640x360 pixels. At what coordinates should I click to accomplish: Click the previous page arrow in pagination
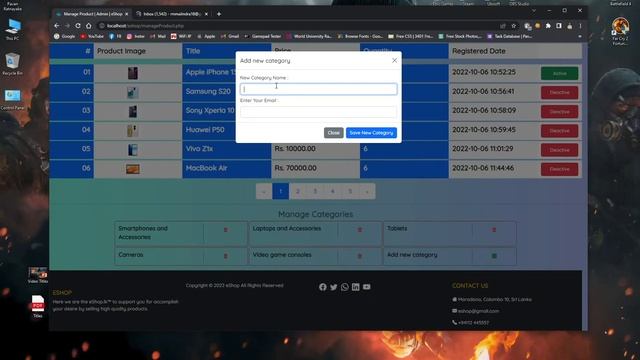[x=264, y=191]
